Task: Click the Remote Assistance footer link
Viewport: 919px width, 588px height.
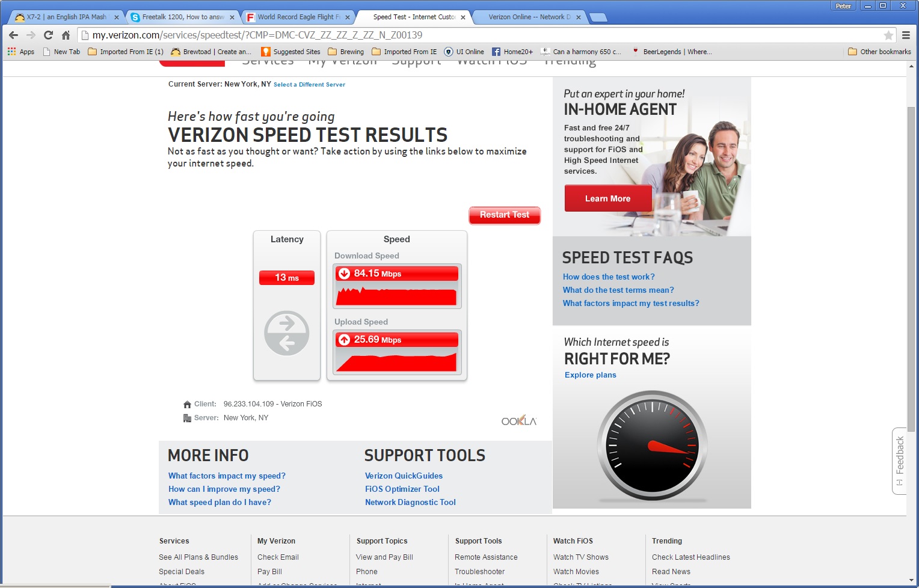Action: (x=486, y=557)
